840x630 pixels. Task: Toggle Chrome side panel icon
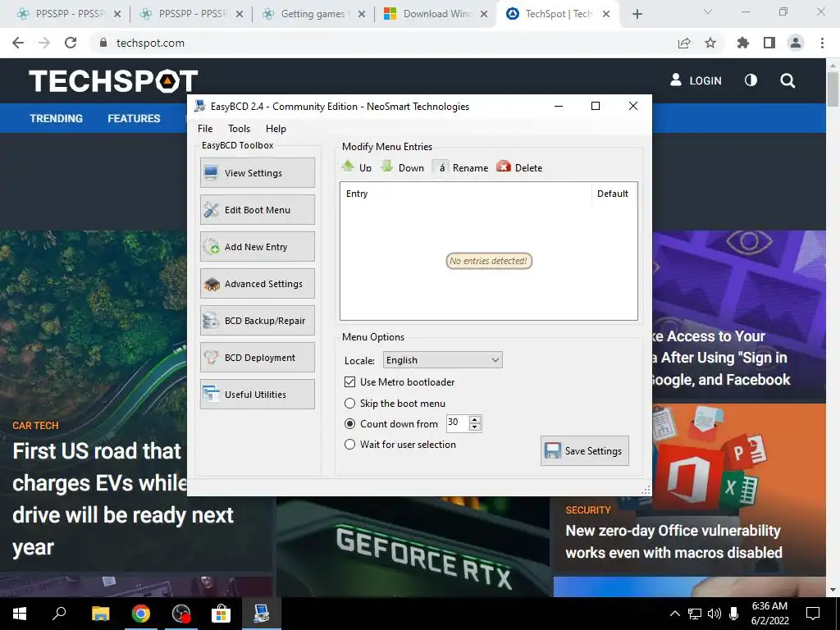point(769,43)
